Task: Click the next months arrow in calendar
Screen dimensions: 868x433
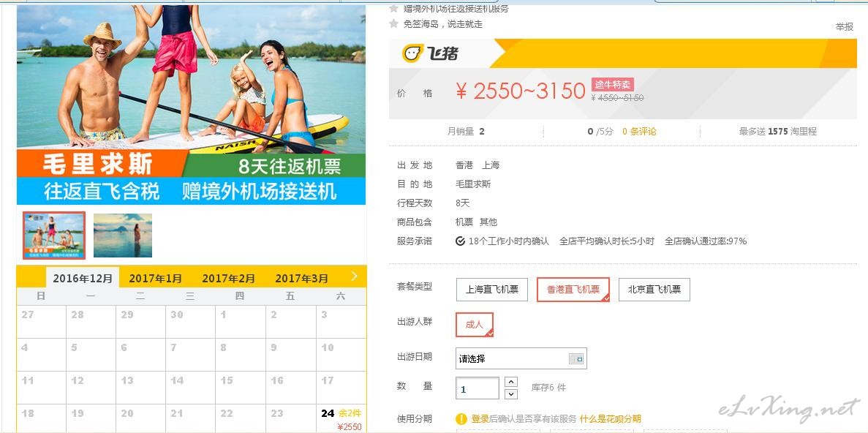Action: click(354, 276)
